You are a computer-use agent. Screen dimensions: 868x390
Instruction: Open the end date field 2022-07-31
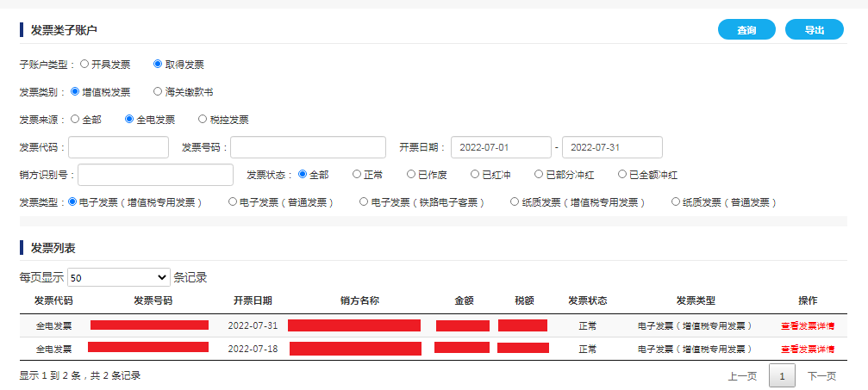(x=612, y=147)
